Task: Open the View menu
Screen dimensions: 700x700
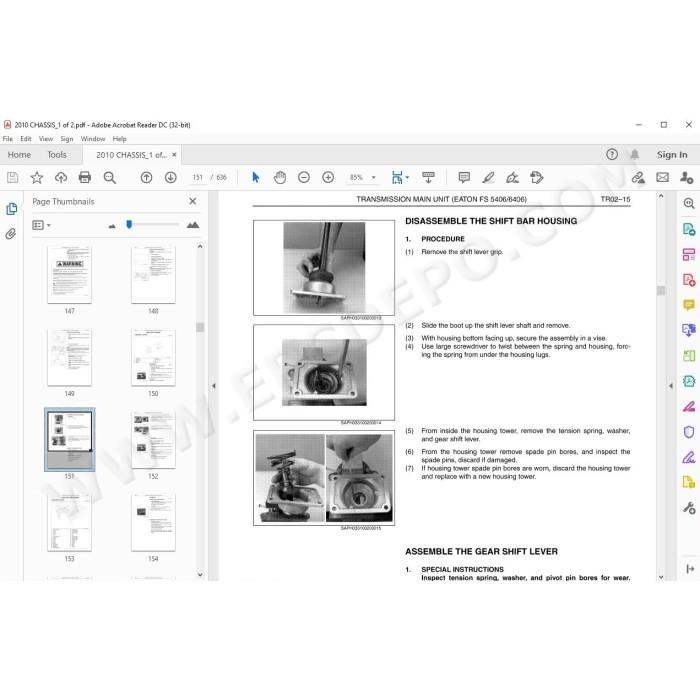Action: coord(46,139)
